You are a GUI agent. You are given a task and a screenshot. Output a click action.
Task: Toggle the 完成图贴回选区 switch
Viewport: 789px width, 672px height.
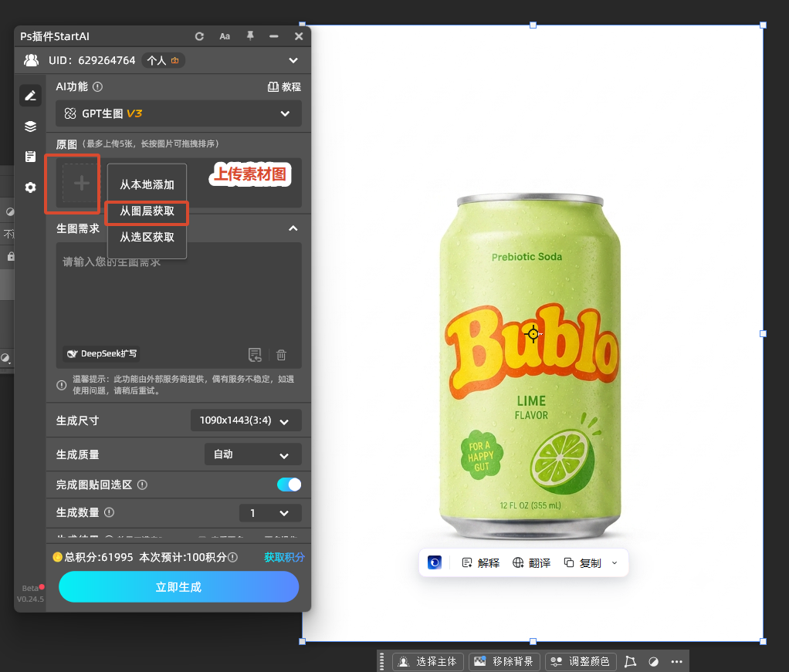click(289, 485)
